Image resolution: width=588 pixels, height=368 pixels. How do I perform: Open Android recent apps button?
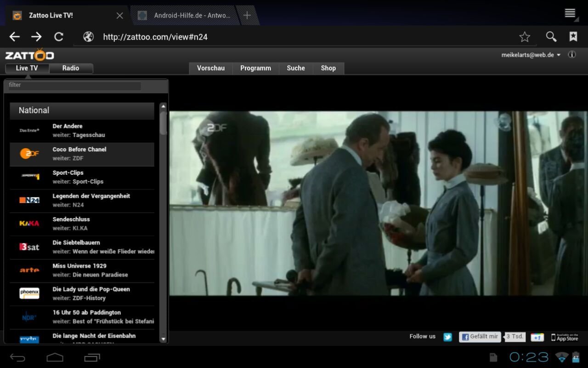coord(92,357)
